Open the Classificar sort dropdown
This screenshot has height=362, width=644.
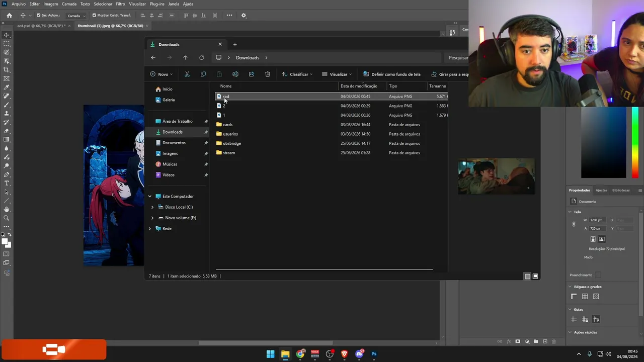point(297,74)
